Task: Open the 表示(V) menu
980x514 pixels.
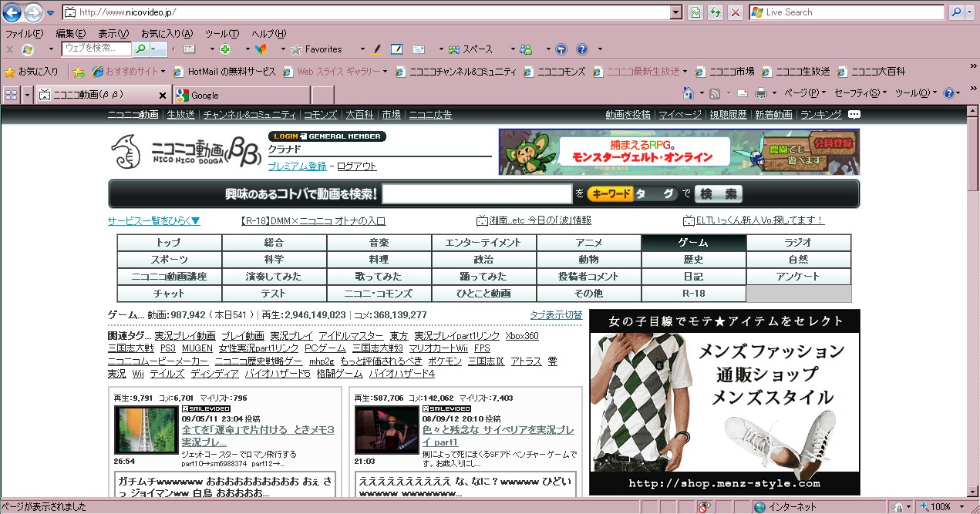Action: click(x=113, y=34)
